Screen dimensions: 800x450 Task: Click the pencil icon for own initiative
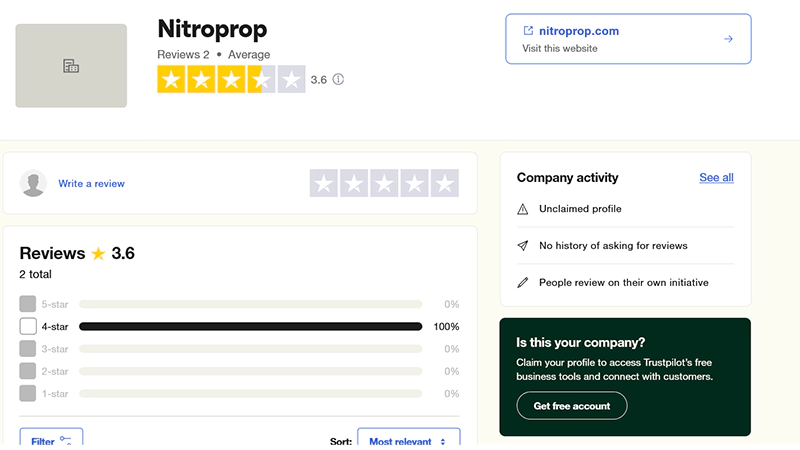pos(522,283)
